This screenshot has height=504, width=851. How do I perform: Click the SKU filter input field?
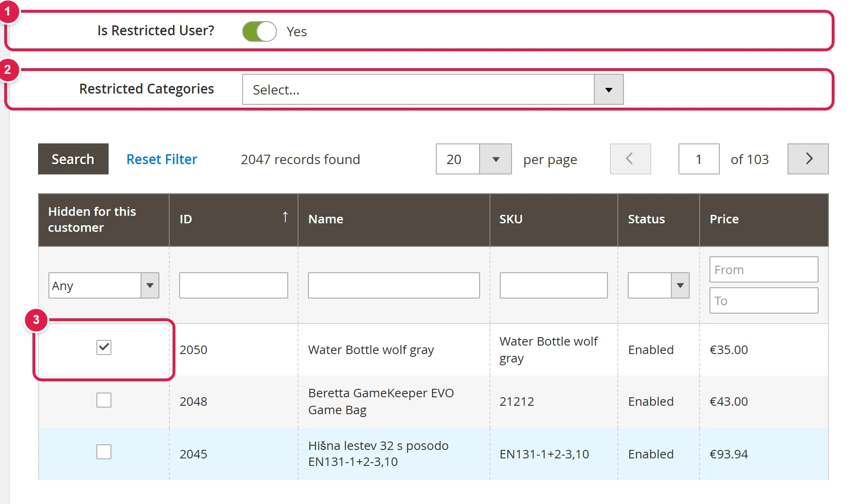[x=553, y=285]
